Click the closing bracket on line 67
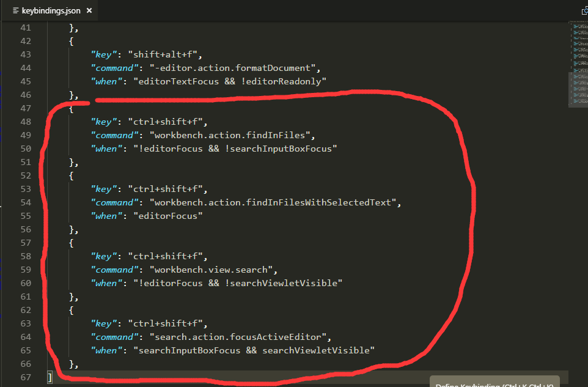This screenshot has width=588, height=387. coord(50,377)
